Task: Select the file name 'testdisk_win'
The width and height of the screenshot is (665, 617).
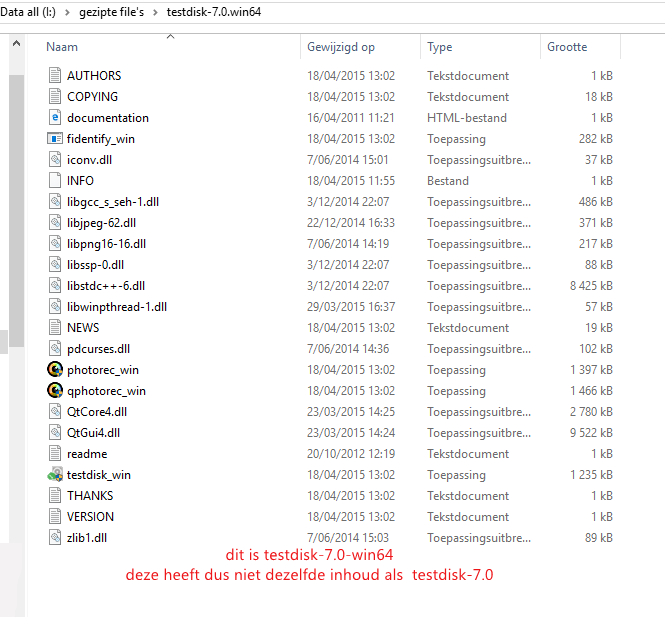Action: coord(99,475)
